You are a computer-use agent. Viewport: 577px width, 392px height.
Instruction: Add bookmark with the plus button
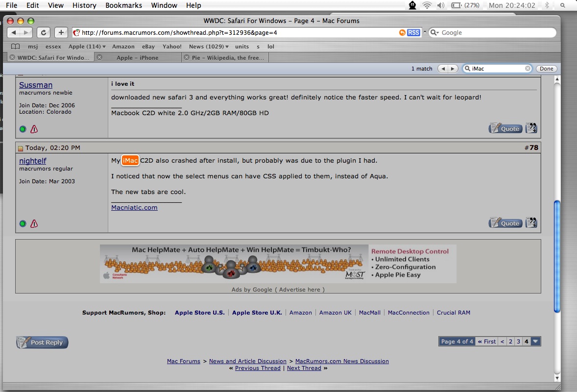[x=61, y=32]
